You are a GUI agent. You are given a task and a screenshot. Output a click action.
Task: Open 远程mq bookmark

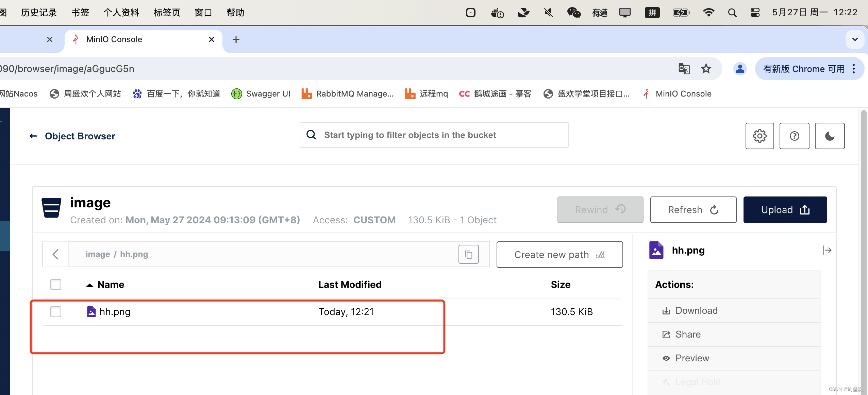(x=426, y=93)
